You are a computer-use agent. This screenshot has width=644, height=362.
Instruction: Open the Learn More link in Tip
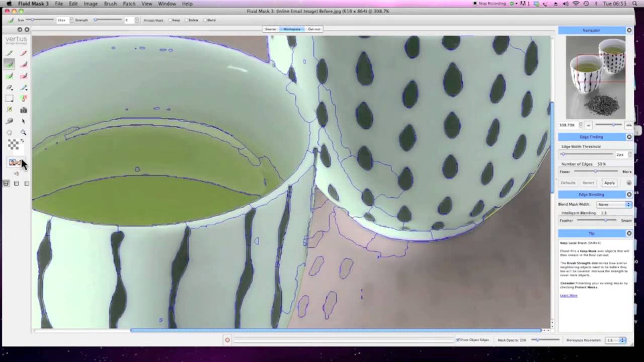569,296
